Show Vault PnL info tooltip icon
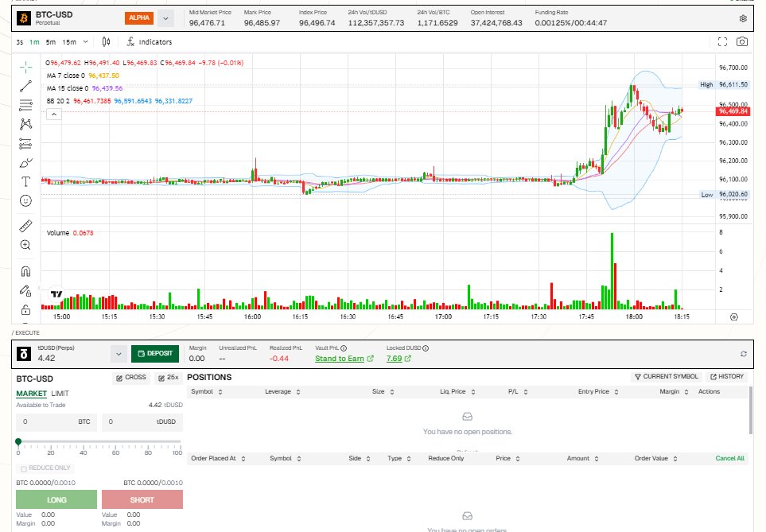 click(344, 348)
